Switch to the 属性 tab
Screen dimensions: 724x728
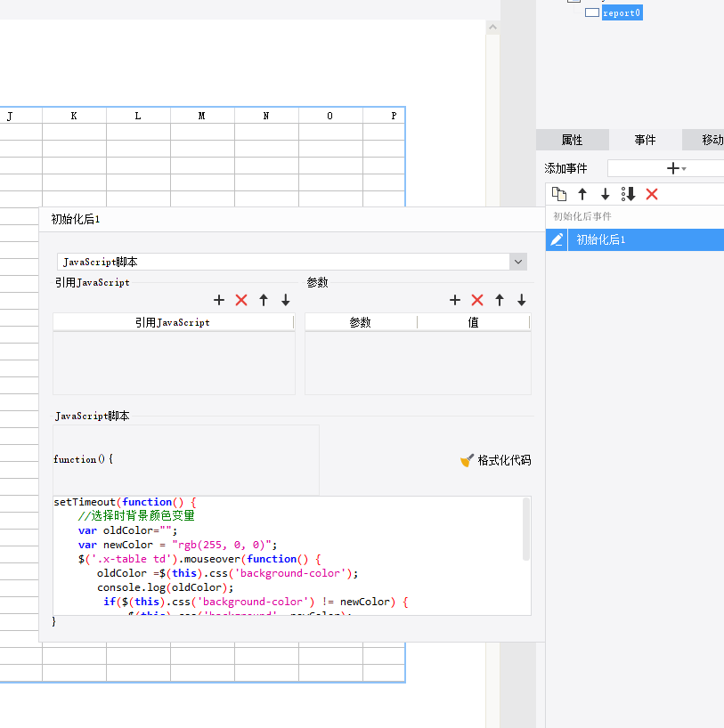(572, 140)
